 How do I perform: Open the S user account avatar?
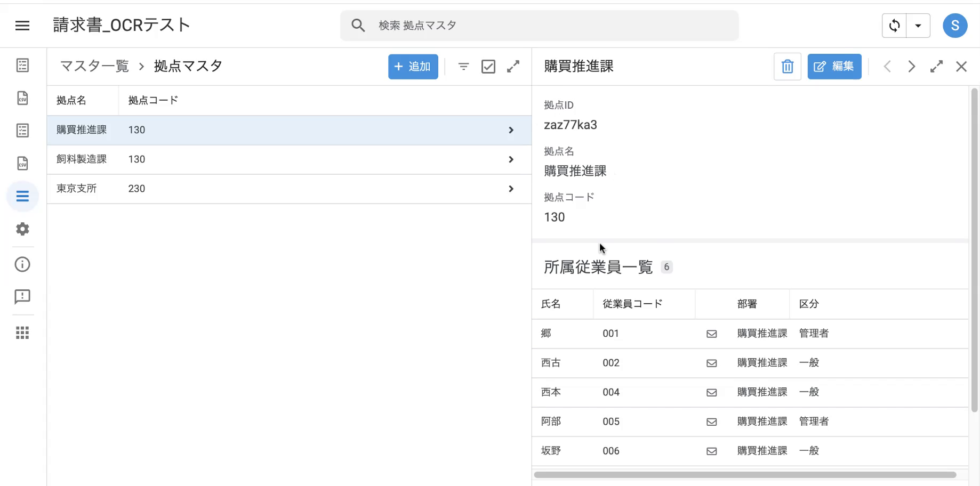955,26
